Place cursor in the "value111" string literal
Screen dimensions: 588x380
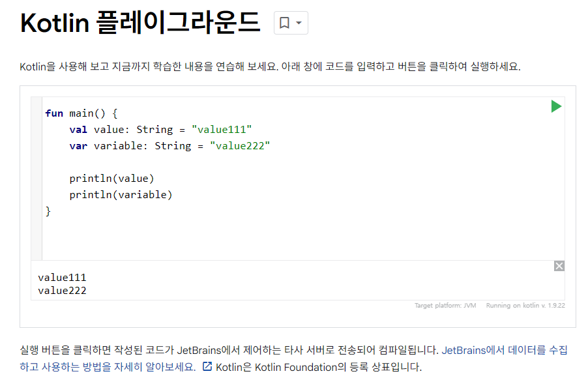coord(222,130)
